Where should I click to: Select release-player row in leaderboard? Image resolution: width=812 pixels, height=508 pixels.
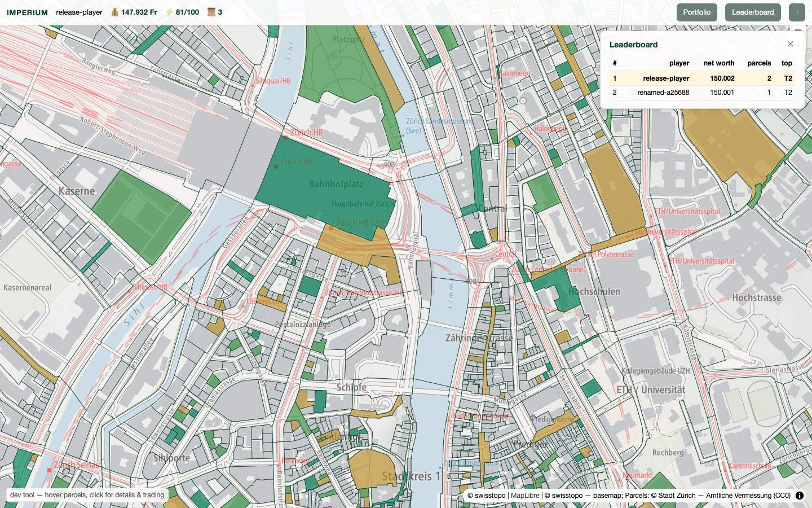(703, 78)
